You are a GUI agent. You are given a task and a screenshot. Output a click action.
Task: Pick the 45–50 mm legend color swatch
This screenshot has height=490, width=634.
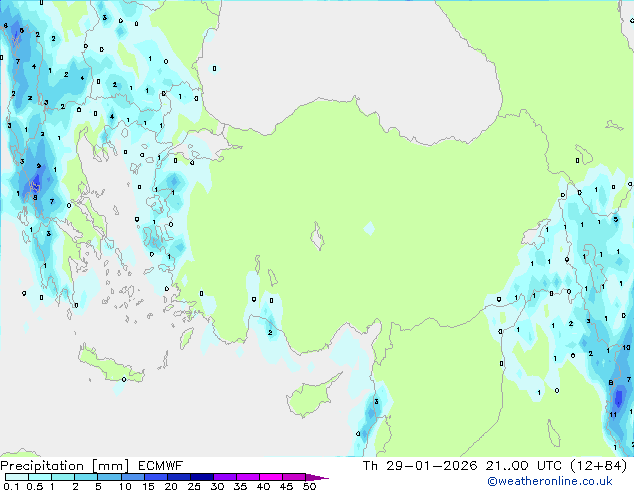294,477
